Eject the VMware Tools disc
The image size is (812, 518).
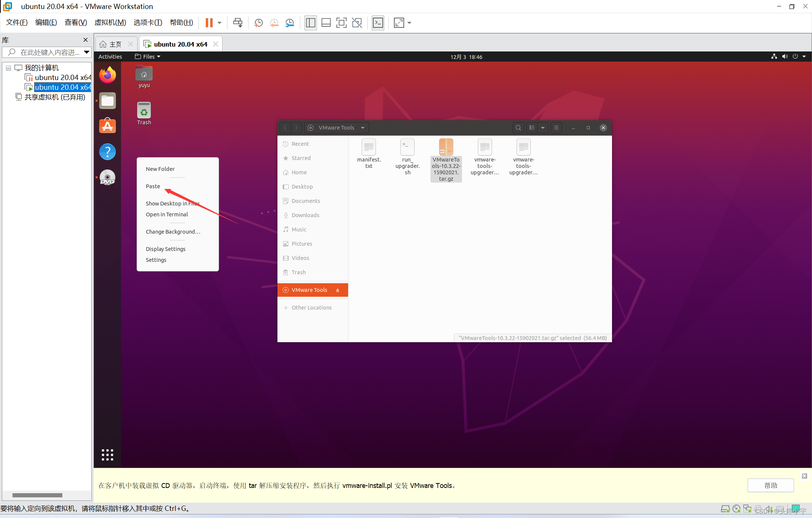click(338, 290)
